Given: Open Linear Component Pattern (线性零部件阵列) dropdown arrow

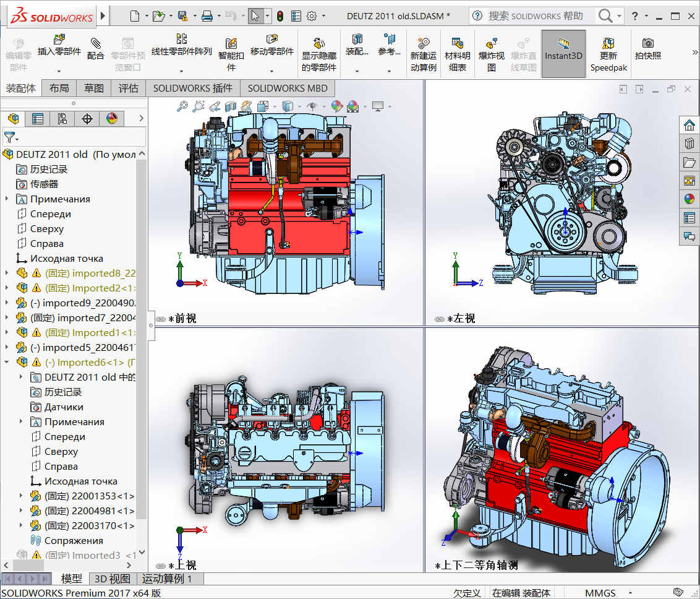Looking at the screenshot, I should pos(181,71).
